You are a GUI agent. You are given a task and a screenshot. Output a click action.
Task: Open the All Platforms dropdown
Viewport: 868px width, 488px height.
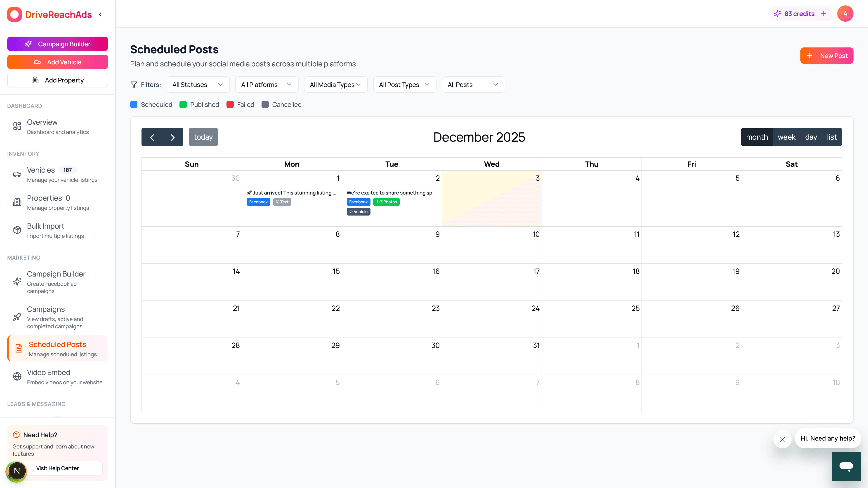coord(266,84)
